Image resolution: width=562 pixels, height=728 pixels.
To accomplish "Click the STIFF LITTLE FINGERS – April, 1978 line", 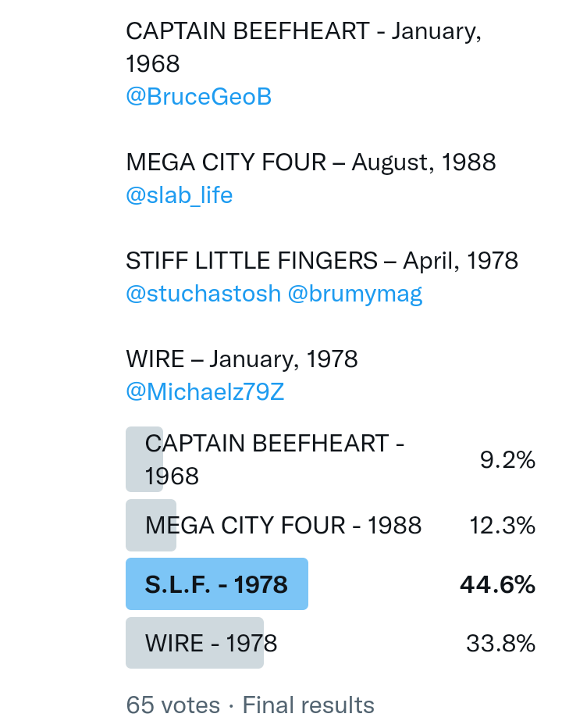I will (322, 261).
